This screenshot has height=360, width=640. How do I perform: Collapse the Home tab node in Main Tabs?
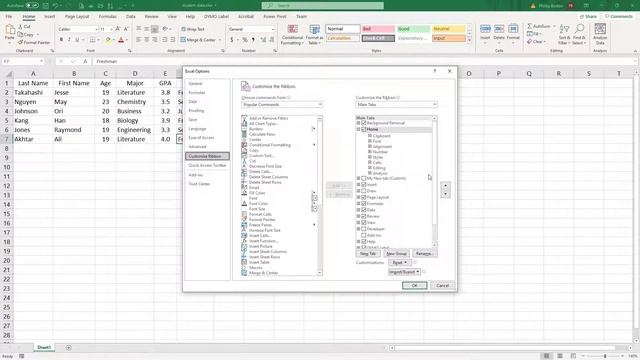pyautogui.click(x=358, y=129)
